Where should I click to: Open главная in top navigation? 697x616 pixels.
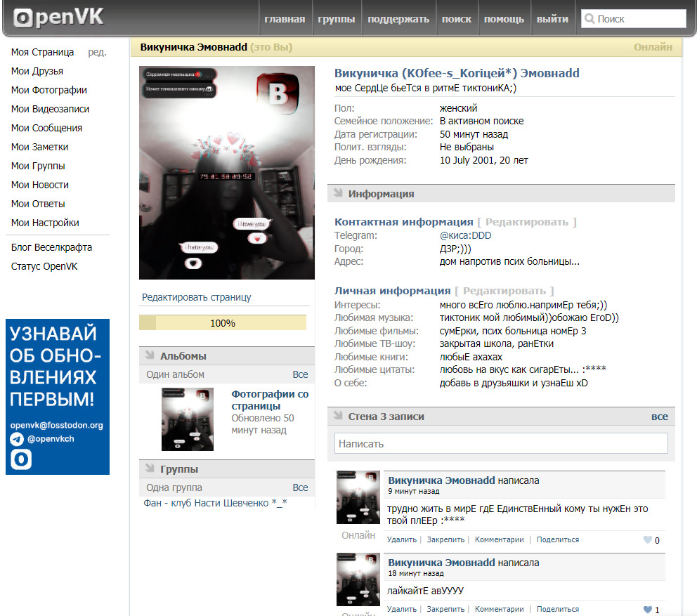(285, 19)
